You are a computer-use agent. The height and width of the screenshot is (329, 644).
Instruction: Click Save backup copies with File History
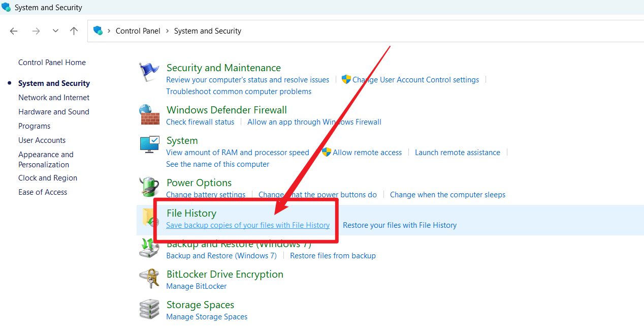tap(248, 225)
